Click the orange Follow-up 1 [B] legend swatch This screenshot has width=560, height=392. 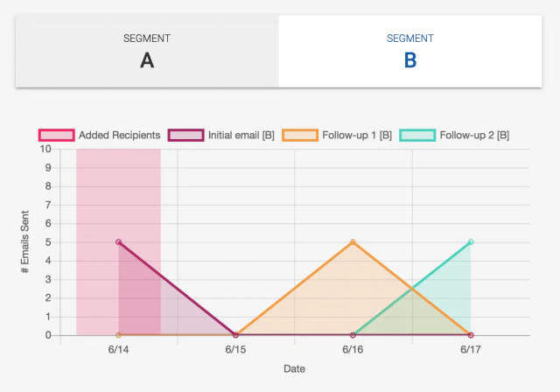(300, 136)
